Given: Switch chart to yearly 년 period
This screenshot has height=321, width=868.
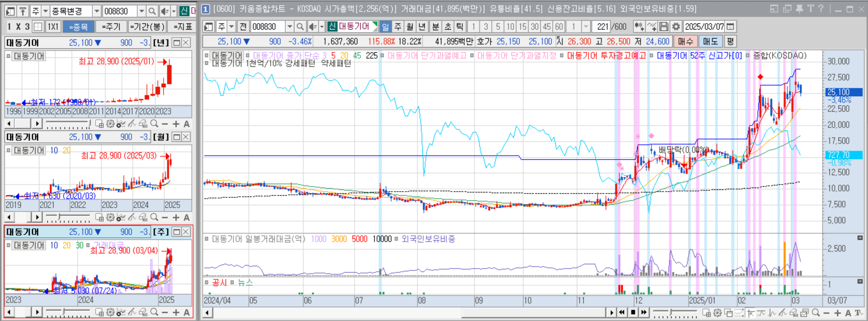Looking at the screenshot, I should 422,27.
